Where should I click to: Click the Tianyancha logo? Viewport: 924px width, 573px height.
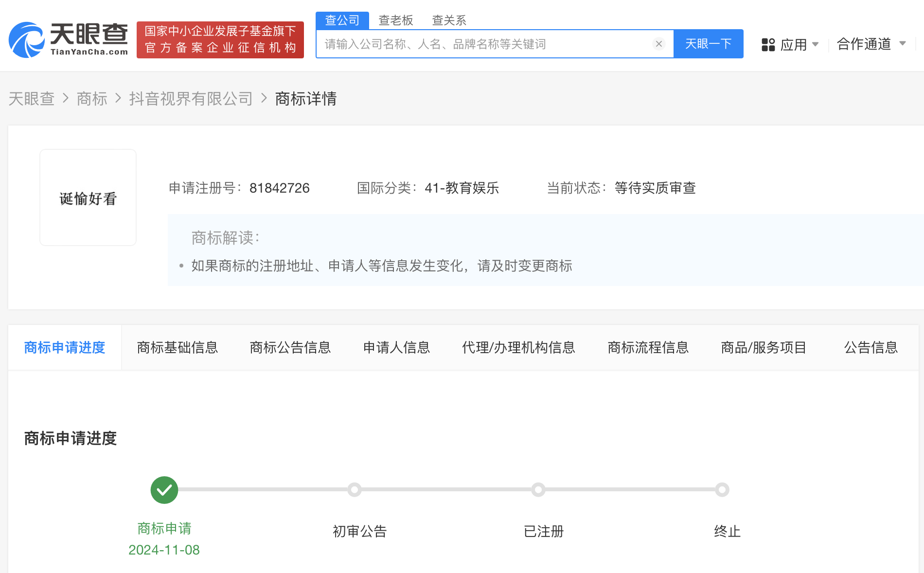[68, 40]
